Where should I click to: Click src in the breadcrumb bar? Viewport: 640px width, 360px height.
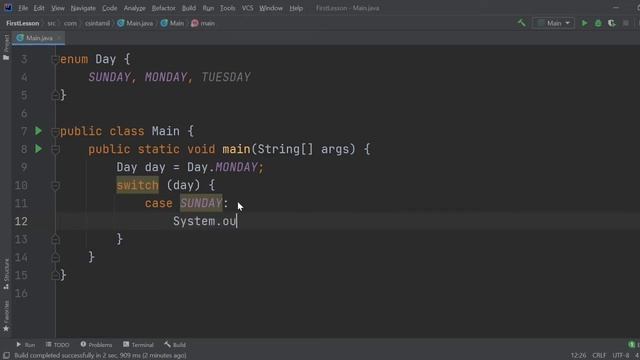tap(51, 24)
